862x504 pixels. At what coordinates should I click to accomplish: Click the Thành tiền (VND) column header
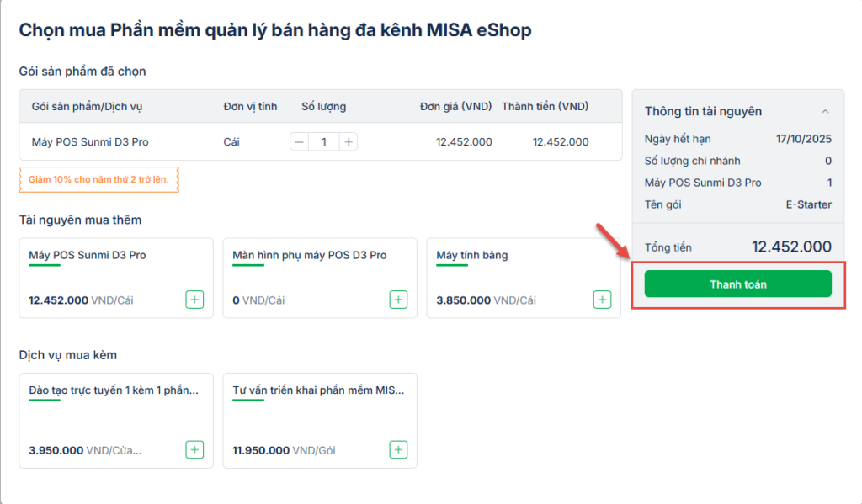[545, 107]
